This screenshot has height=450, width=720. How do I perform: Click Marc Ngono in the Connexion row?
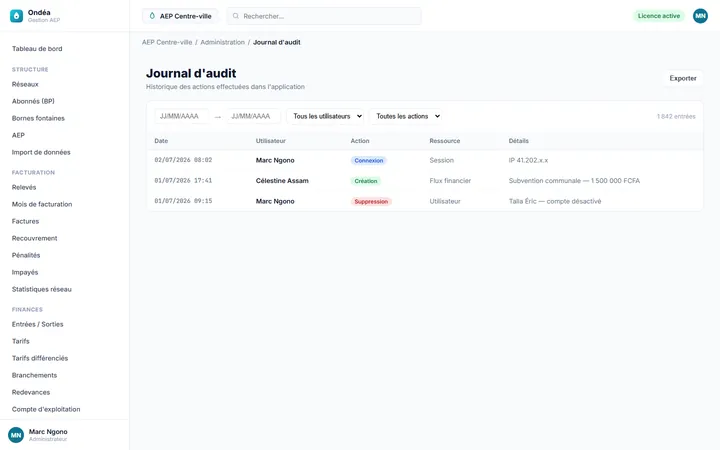[x=275, y=160]
